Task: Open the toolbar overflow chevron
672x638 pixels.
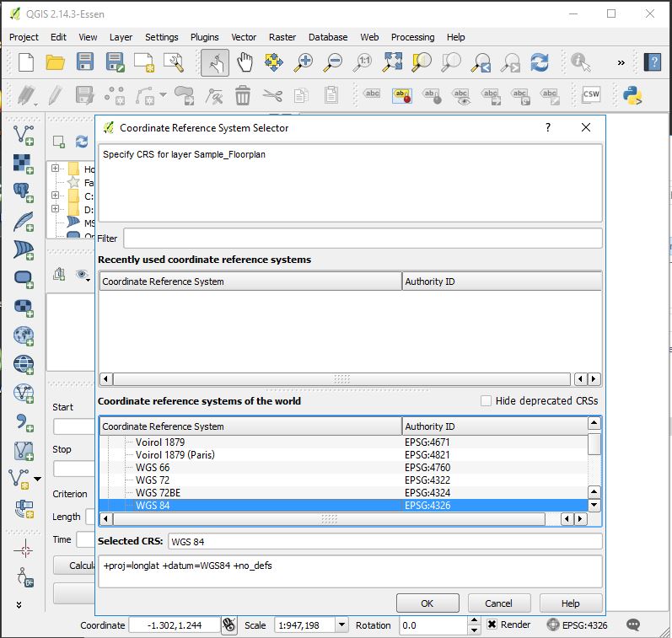Action: pyautogui.click(x=621, y=63)
